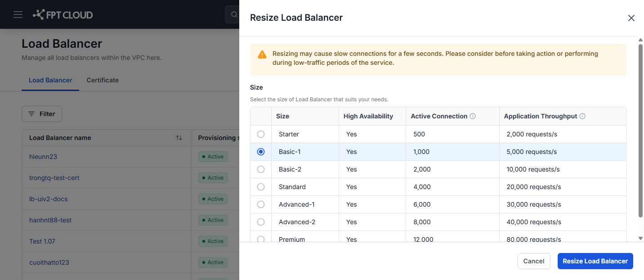Click scrollbar up arrow in panel
Viewport: 644px width, 280px height.
click(x=641, y=41)
